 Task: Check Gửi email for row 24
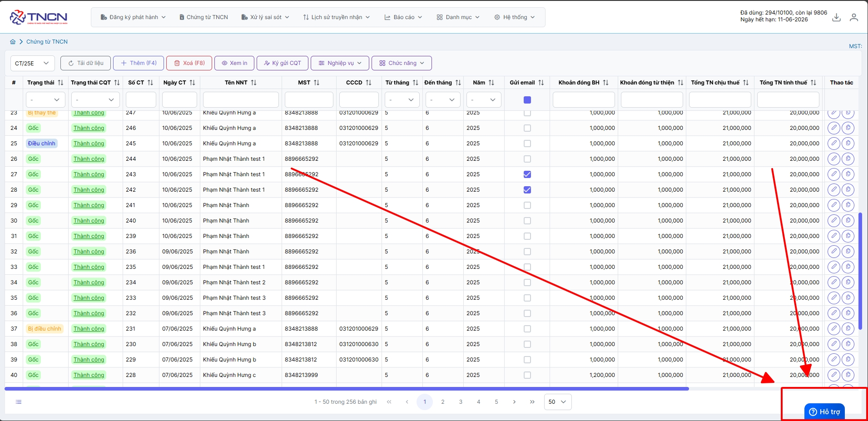click(x=527, y=128)
